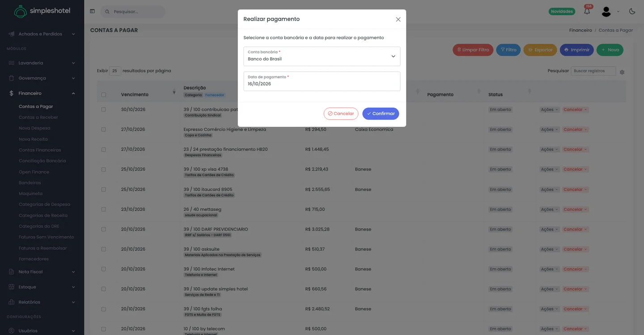644x335 pixels.
Task: Click the R$ 3.025,28 amount cell
Action: pos(318,229)
